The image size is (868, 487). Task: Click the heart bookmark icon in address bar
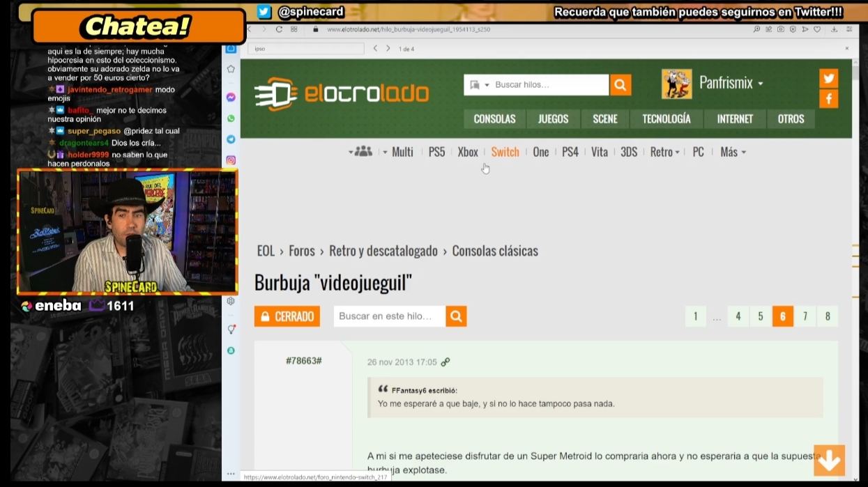coord(816,29)
